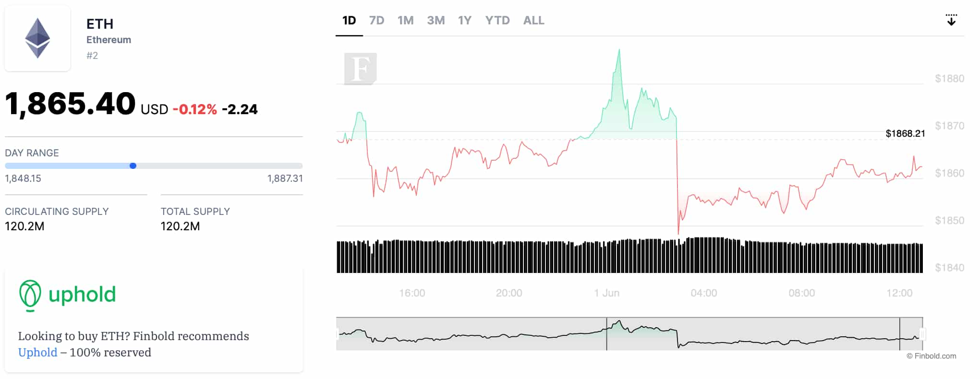
Task: Click the $1868.21 price label
Action: point(906,134)
